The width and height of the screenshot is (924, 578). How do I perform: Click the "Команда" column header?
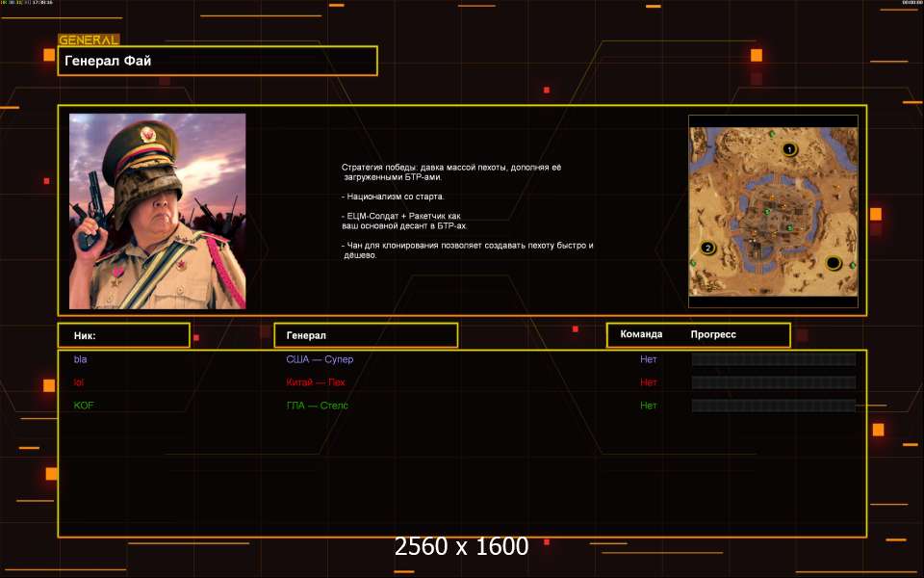pyautogui.click(x=641, y=334)
